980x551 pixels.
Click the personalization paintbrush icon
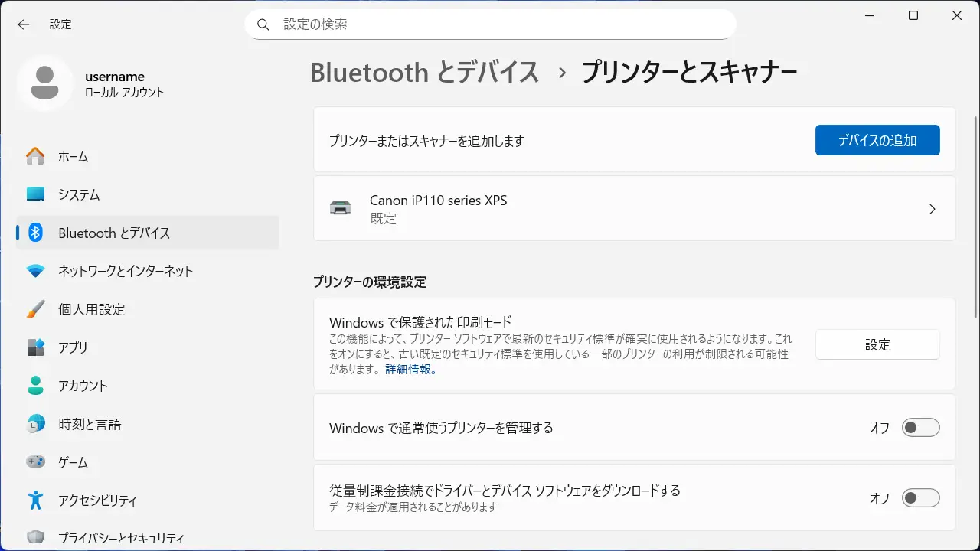[35, 309]
